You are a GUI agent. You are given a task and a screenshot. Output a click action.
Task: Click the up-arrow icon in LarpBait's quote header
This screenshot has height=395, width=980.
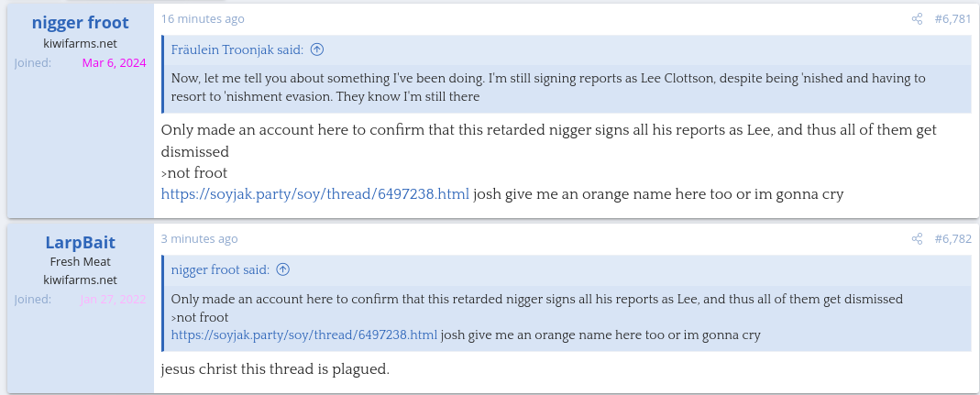(283, 269)
